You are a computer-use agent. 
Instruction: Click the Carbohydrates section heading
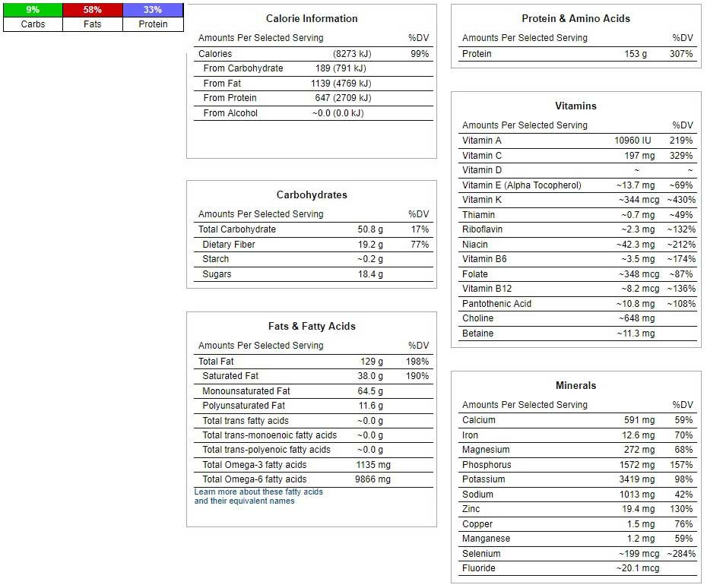(x=312, y=194)
